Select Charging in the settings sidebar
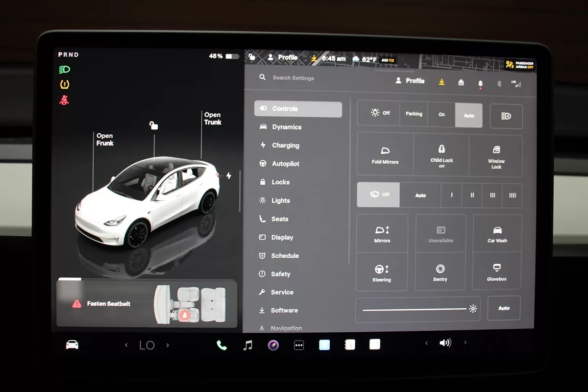 (285, 146)
